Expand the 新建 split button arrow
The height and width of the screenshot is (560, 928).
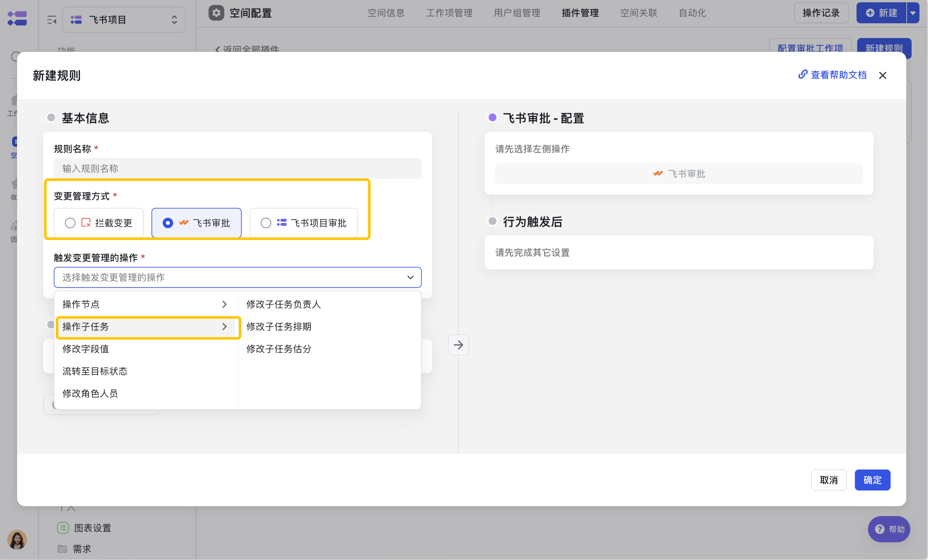pos(913,13)
